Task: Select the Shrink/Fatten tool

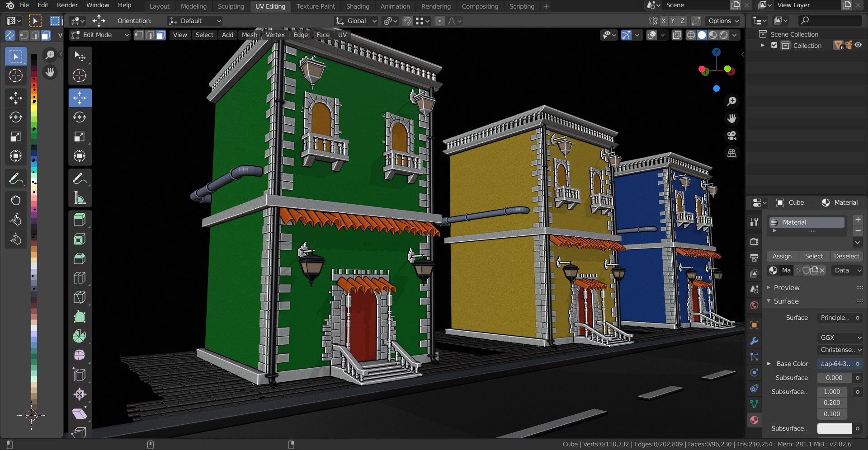Action: (x=80, y=394)
